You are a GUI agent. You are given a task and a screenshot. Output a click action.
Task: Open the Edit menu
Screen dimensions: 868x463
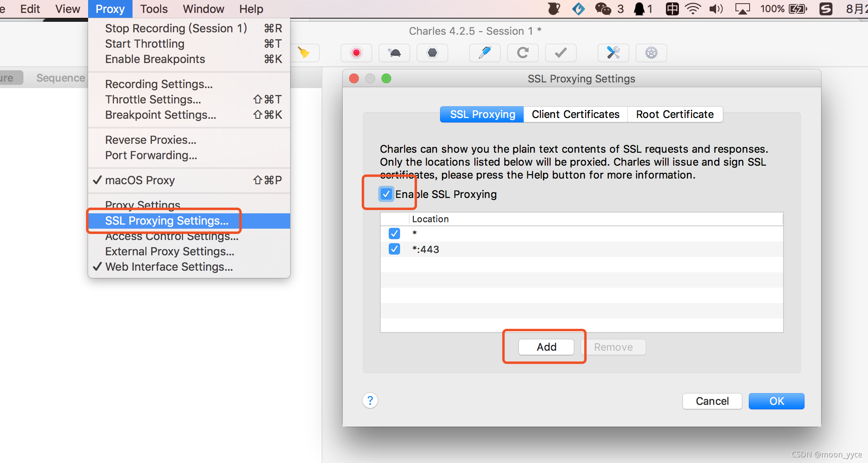30,9
